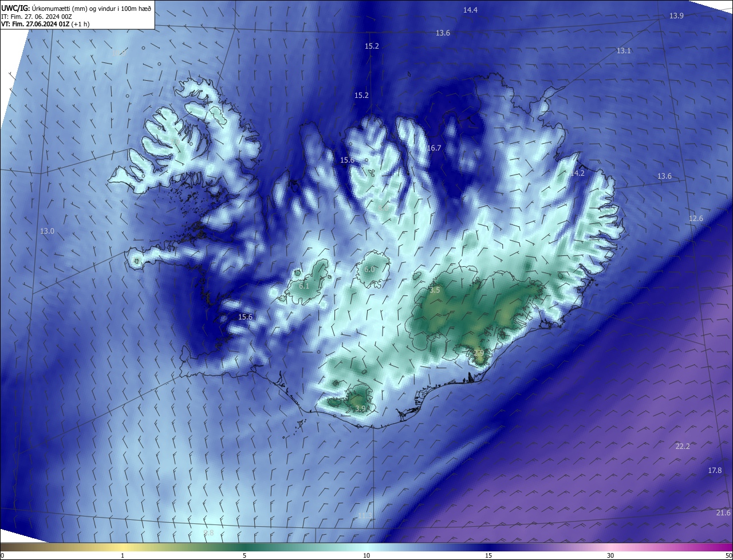Click the 11.3 value label on the map
This screenshot has height=560, width=733.
pos(364,516)
